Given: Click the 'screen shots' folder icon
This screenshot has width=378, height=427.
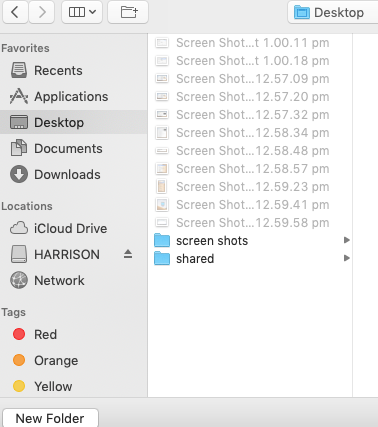Looking at the screenshot, I should click(x=162, y=240).
